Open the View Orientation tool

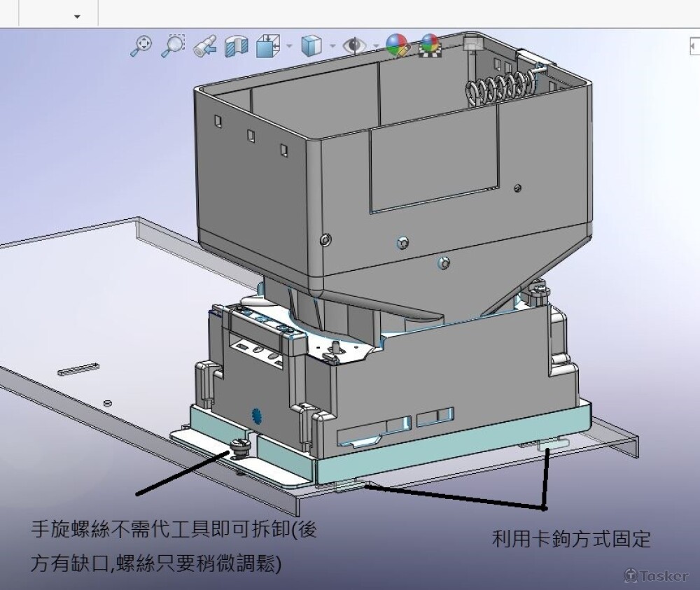[268, 45]
